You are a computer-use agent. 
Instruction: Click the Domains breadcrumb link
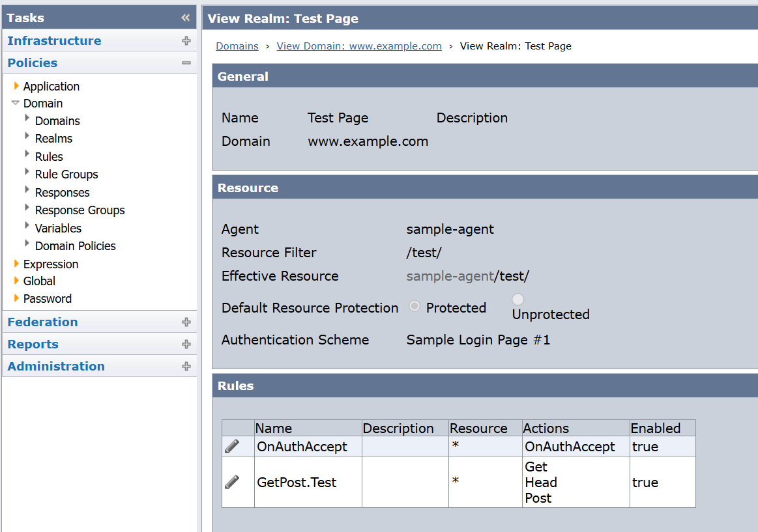[x=237, y=46]
